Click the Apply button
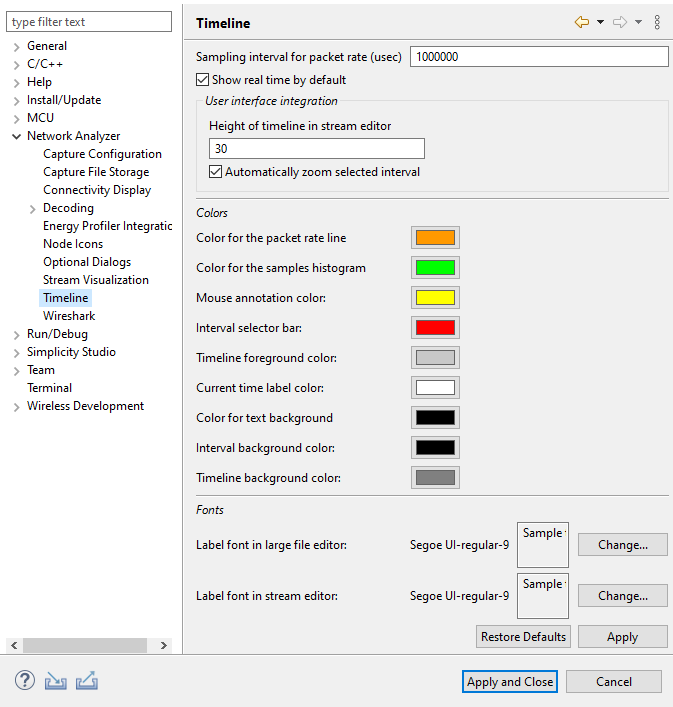673x707 pixels. 623,637
